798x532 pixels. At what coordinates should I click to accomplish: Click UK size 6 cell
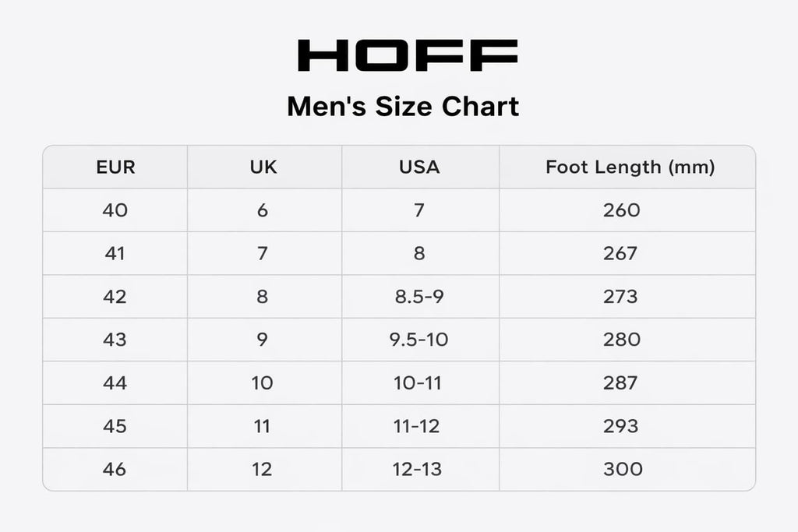click(263, 210)
